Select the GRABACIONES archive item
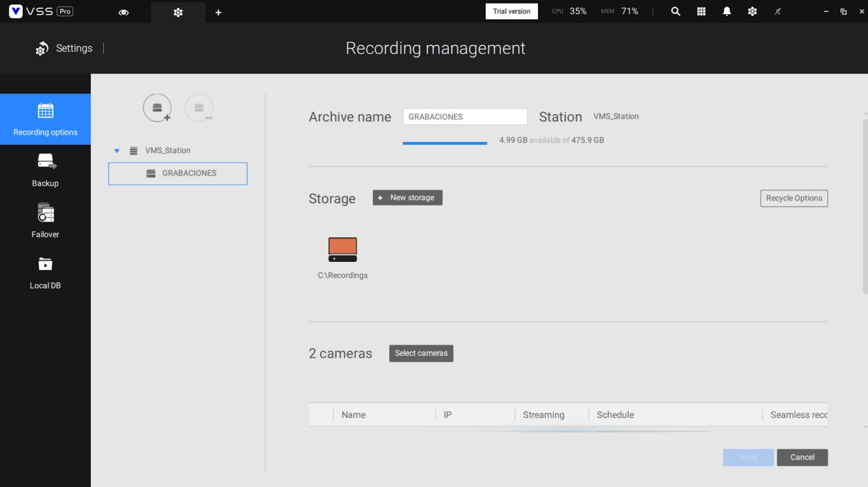This screenshot has width=868, height=487. [x=178, y=174]
